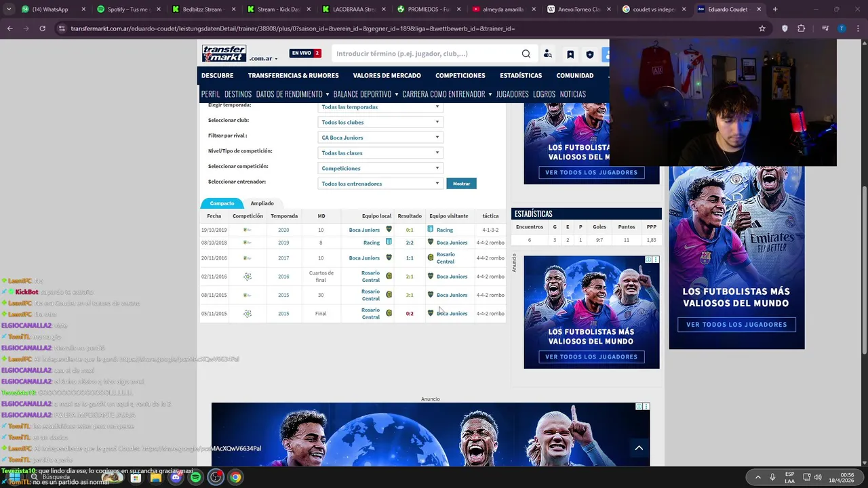
Task: Open the Todos los clubes dropdown
Action: [x=380, y=122]
